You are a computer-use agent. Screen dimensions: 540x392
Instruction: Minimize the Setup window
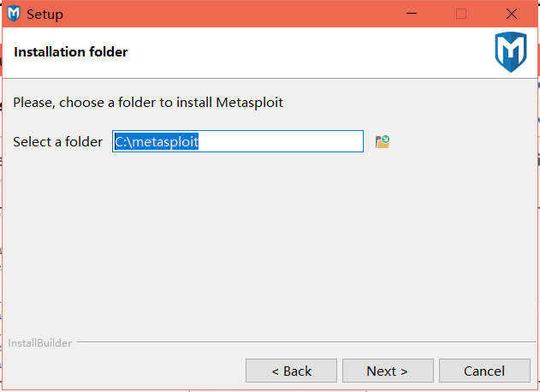pos(412,14)
